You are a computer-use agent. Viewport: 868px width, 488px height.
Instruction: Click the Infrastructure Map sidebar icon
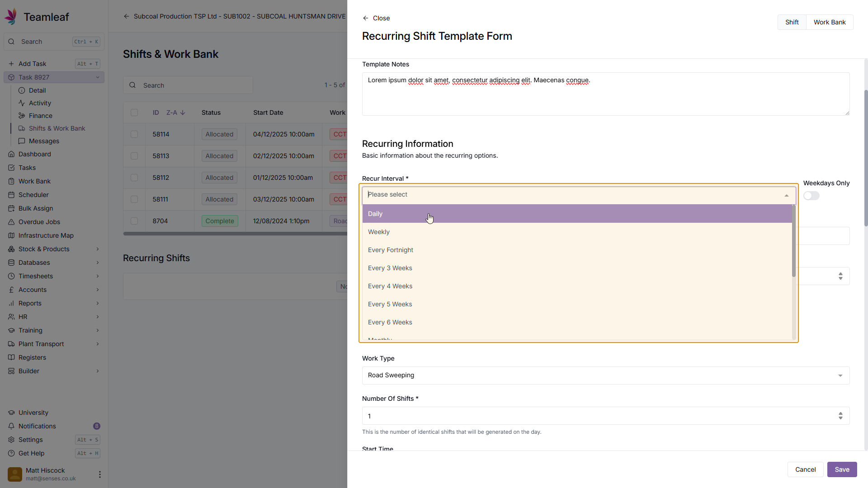[11, 235]
